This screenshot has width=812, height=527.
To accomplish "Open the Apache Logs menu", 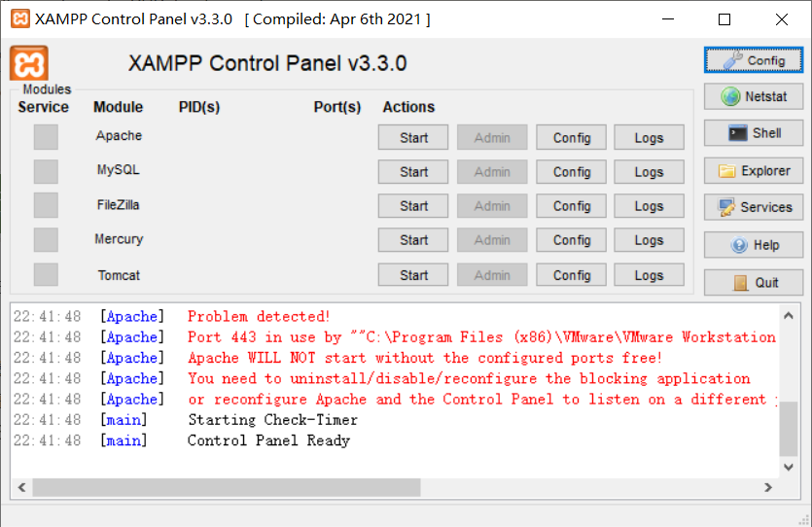I will pyautogui.click(x=649, y=138).
